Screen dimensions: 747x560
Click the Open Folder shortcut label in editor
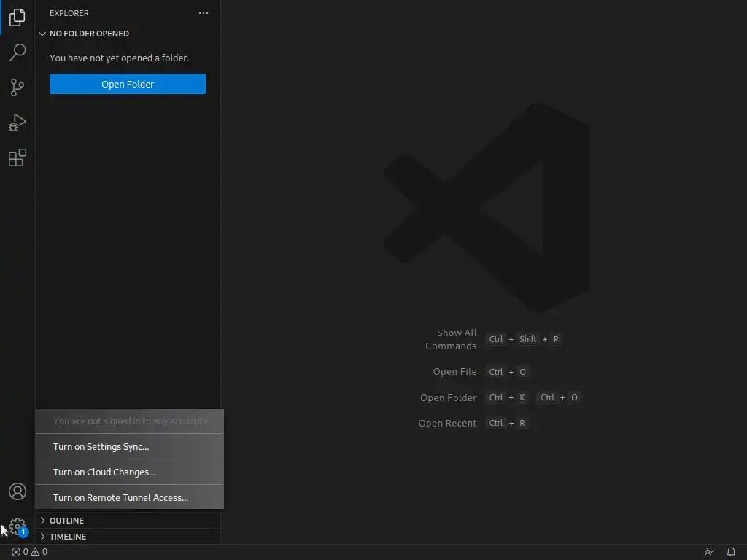(x=449, y=397)
